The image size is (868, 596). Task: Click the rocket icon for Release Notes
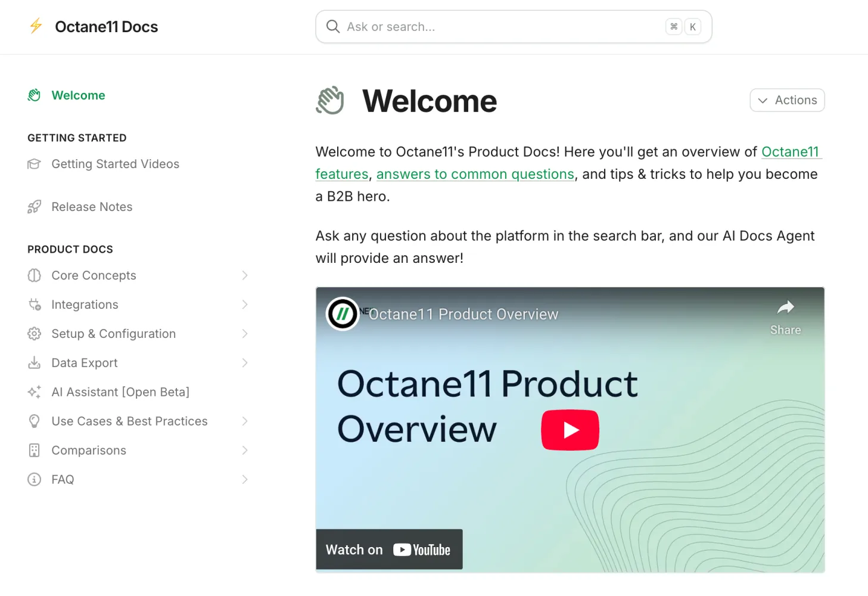pos(34,207)
